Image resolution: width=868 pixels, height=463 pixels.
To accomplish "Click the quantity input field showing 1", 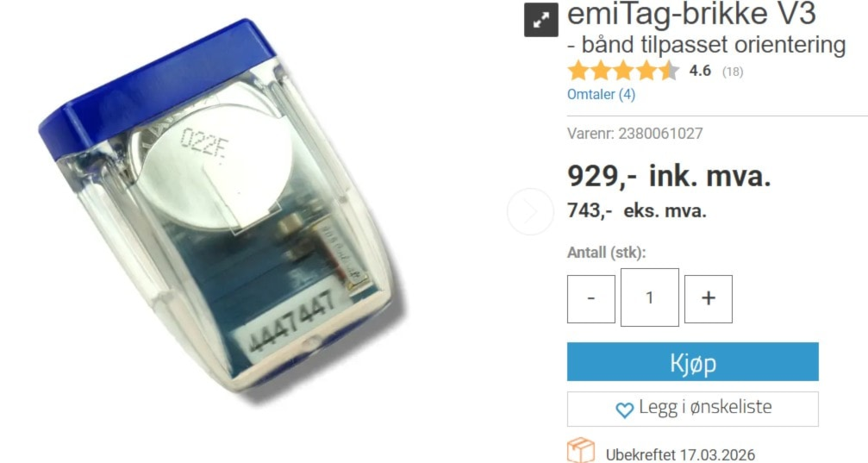I will click(650, 297).
